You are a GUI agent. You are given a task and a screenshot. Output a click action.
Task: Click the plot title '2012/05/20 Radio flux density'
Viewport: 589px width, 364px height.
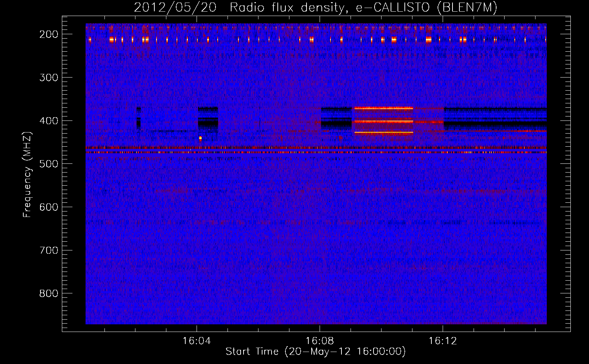click(x=316, y=8)
